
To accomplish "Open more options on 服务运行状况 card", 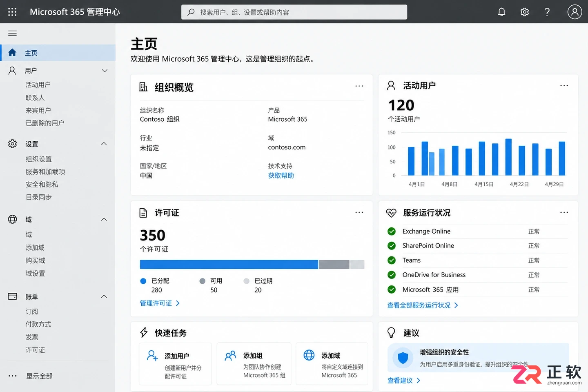I will 564,212.
